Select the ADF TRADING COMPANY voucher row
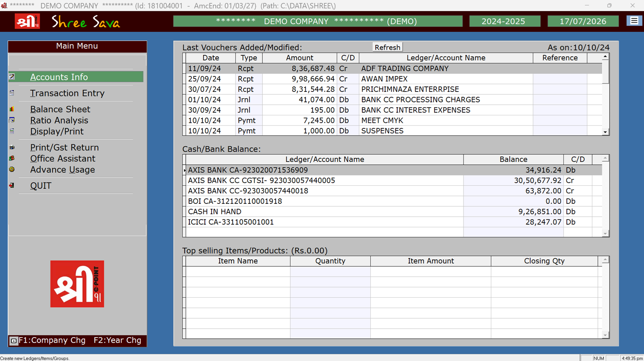644x361 pixels. (394, 68)
